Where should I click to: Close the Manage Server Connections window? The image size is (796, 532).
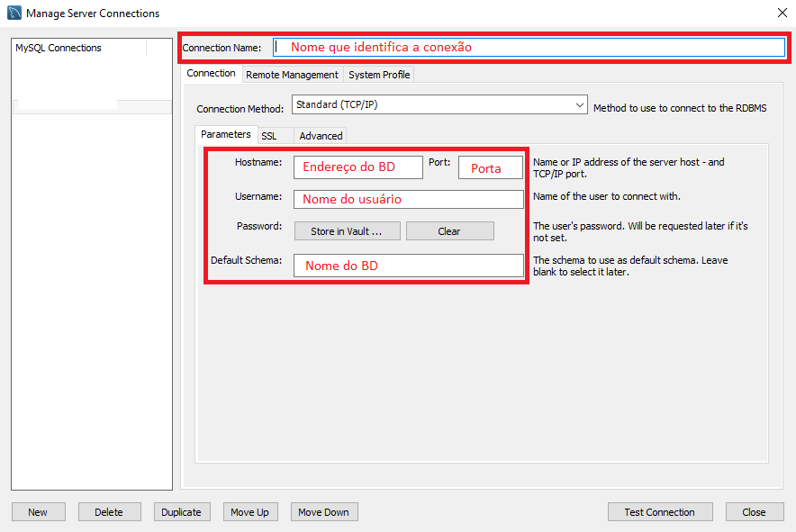(x=782, y=13)
